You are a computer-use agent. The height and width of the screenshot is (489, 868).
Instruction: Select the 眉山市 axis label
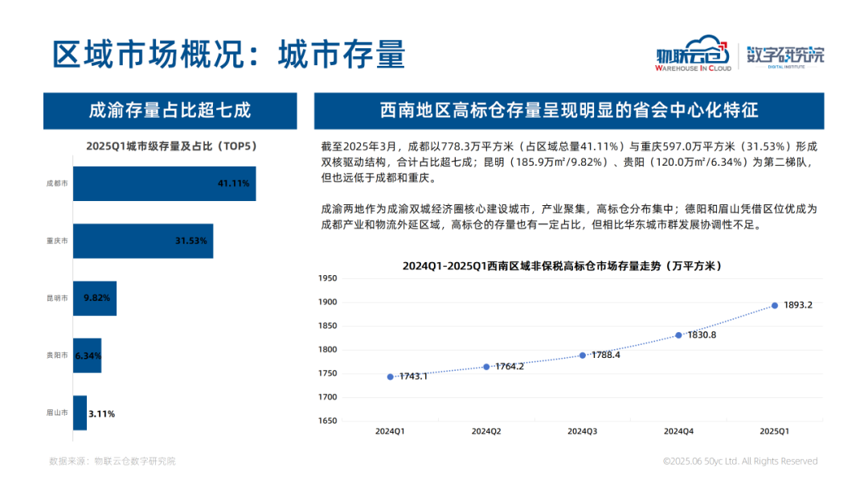(57, 413)
